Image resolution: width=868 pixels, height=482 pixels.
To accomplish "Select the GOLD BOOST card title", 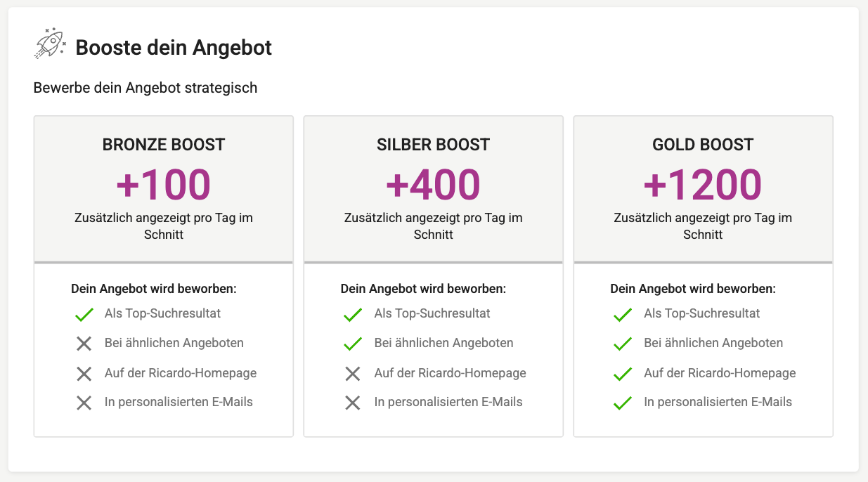I will click(703, 145).
